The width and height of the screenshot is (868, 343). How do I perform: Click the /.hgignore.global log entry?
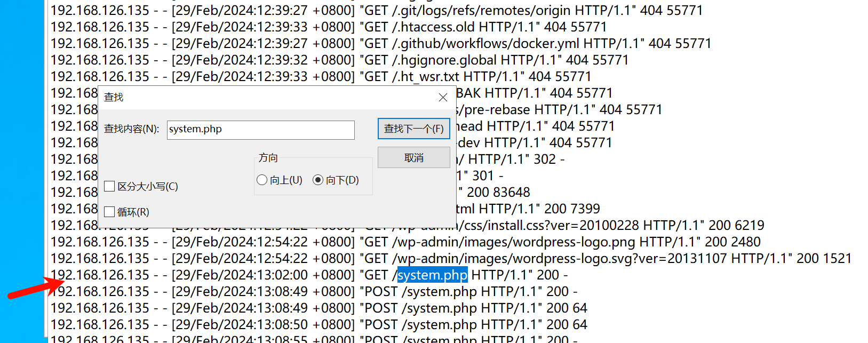(339, 60)
